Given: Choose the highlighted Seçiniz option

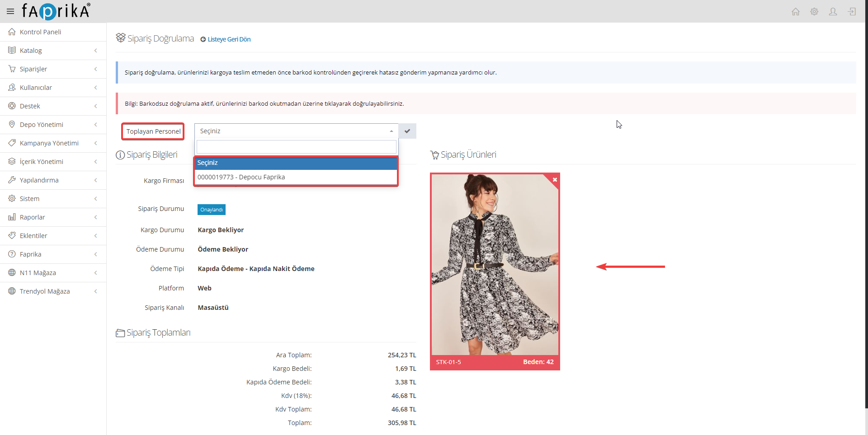Looking at the screenshot, I should click(x=296, y=163).
